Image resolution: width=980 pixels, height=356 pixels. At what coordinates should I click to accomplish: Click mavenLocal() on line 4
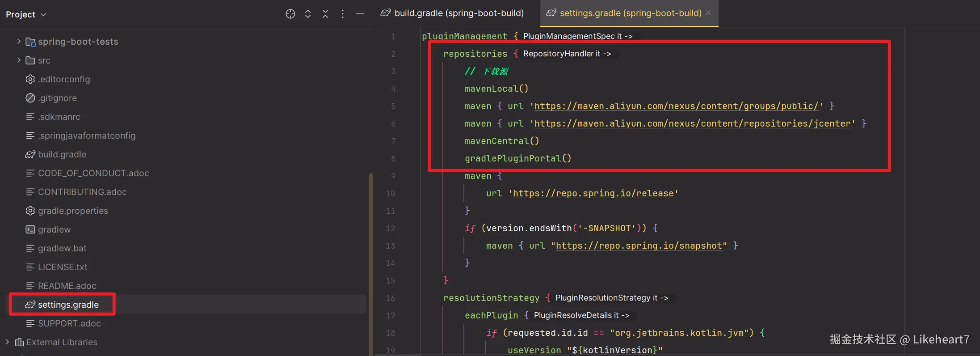tap(496, 89)
